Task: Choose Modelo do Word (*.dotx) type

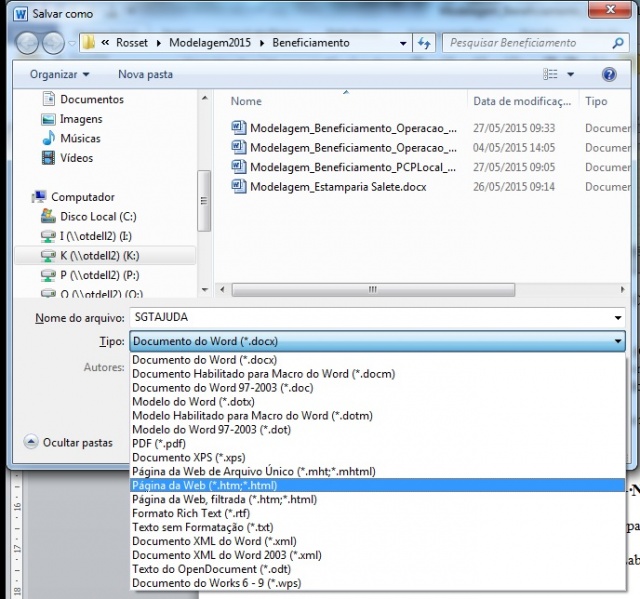Action: click(x=378, y=402)
